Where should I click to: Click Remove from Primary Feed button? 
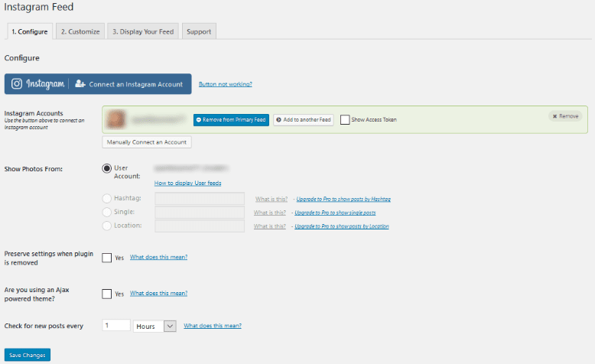point(231,119)
